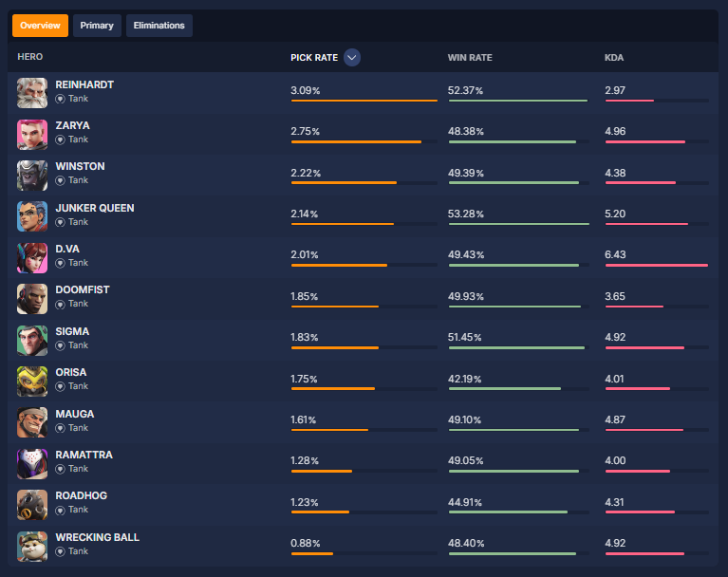Sort by Win Rate column header

[470, 58]
